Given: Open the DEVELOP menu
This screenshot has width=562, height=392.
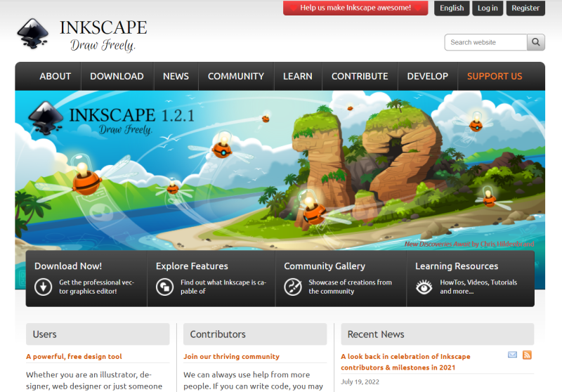Looking at the screenshot, I should tap(427, 77).
